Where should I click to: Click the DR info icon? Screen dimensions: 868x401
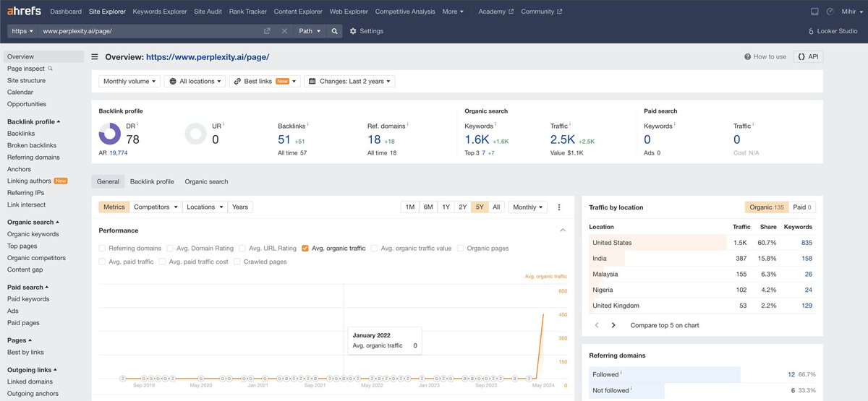point(137,124)
